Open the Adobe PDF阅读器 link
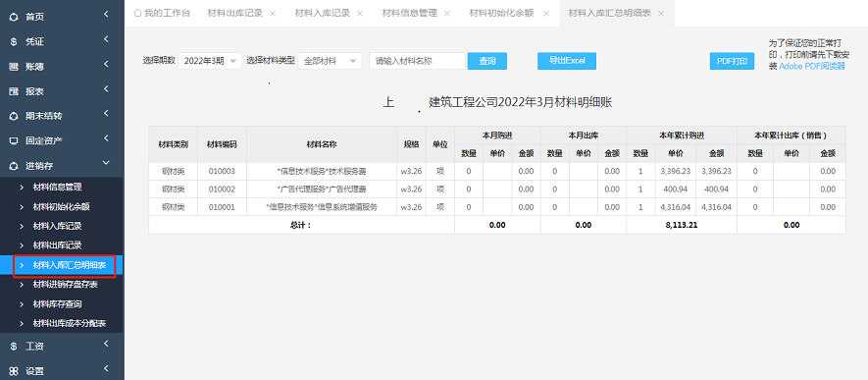The width and height of the screenshot is (868, 380). 812,67
